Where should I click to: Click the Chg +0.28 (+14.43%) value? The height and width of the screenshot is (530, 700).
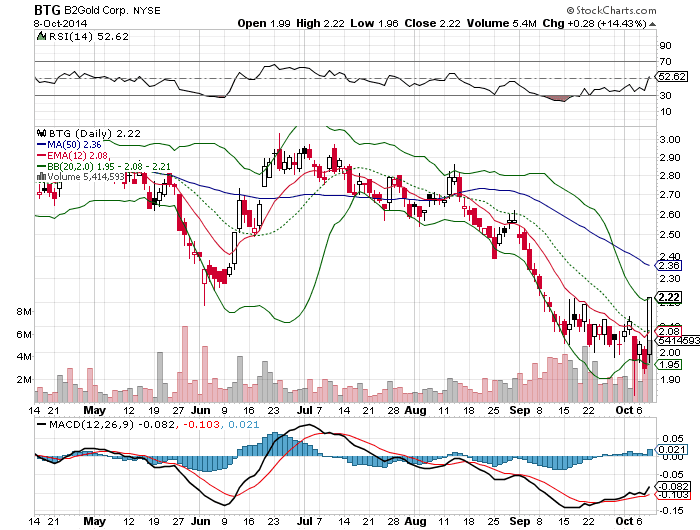[x=594, y=23]
